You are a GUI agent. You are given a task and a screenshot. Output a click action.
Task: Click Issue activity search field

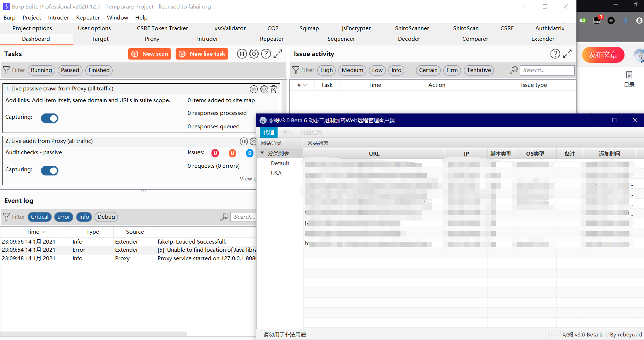547,70
